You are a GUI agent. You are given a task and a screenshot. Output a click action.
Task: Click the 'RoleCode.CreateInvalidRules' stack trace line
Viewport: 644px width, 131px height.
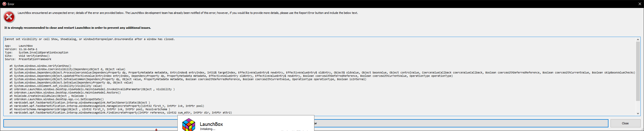48,96
